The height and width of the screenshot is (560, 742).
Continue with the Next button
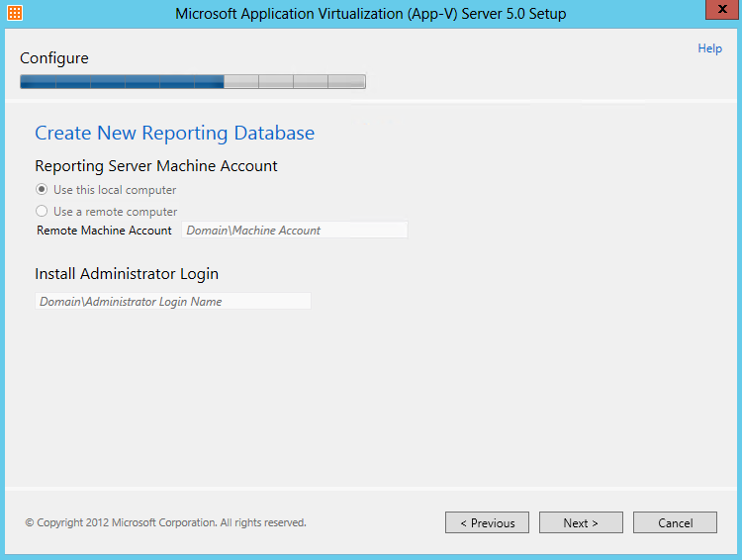[581, 522]
